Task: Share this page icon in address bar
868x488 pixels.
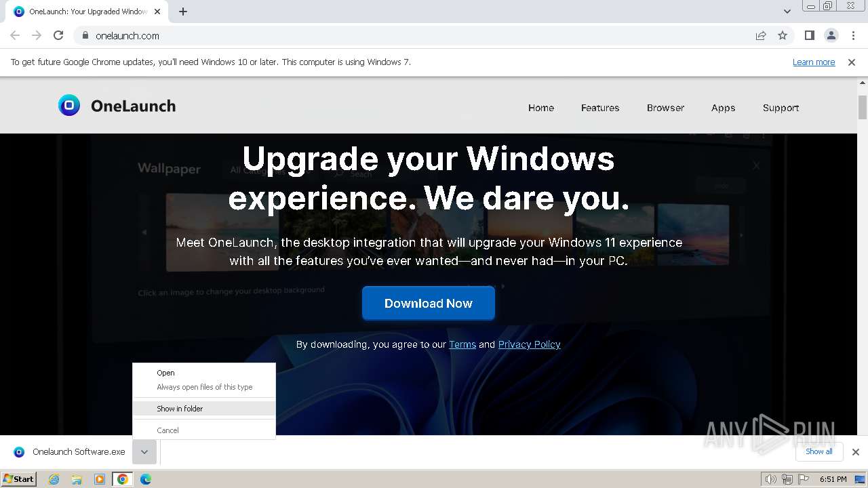Action: click(x=761, y=35)
